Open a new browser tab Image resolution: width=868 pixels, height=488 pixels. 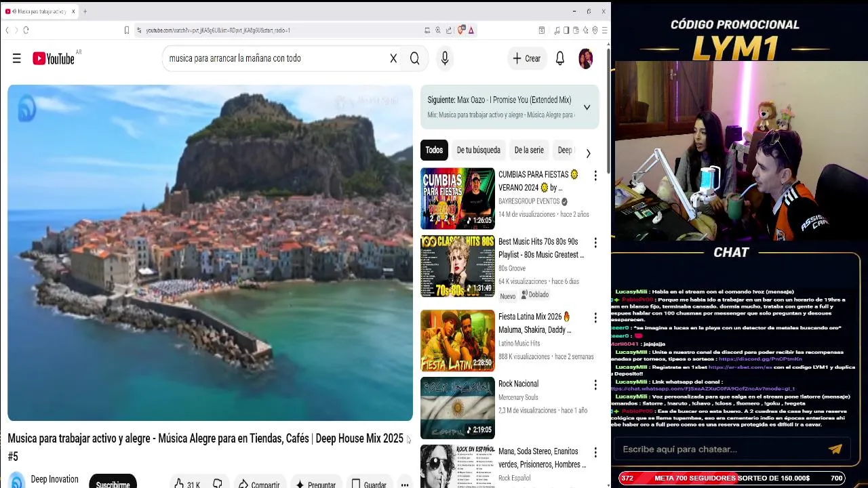(85, 12)
